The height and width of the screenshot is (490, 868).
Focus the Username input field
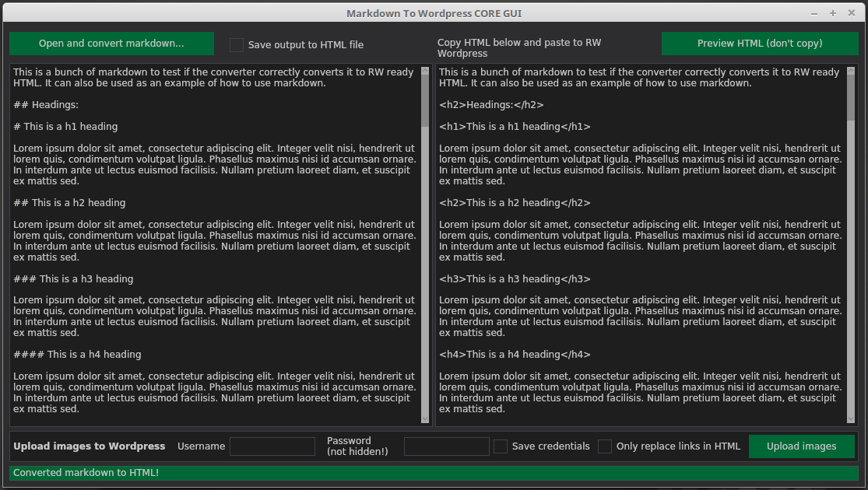(x=272, y=446)
